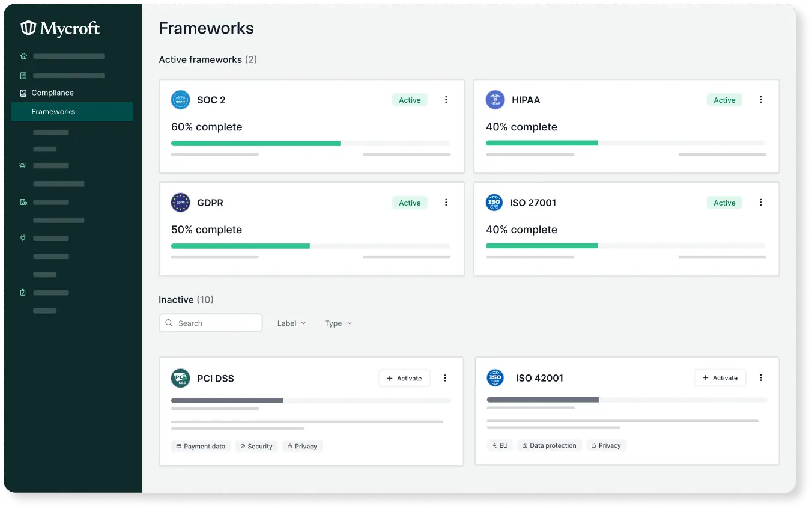Focus the inactive frameworks Search field
The width and height of the screenshot is (812, 509).
[211, 323]
